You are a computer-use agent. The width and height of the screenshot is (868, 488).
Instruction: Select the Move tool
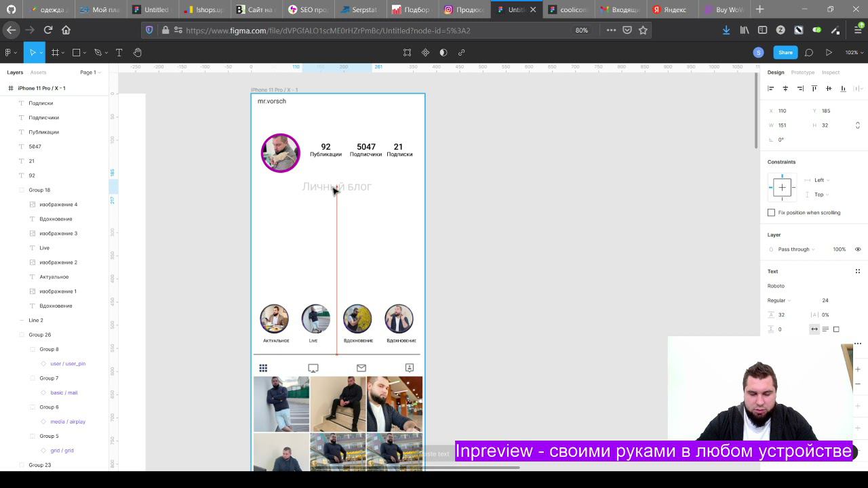[x=32, y=52]
